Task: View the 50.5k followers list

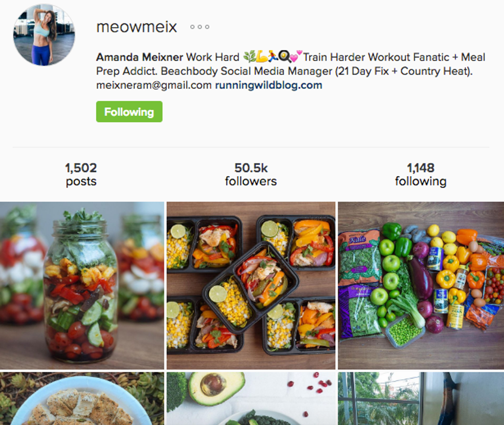Action: click(251, 174)
